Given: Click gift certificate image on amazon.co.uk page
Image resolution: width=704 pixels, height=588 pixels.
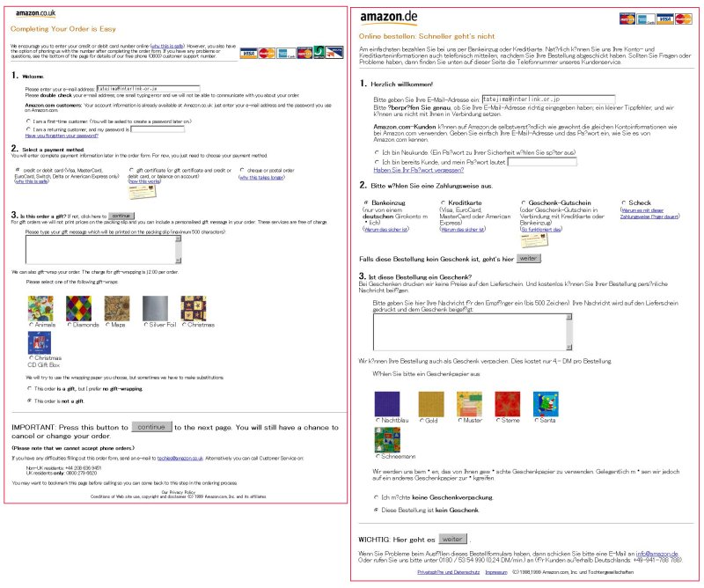Looking at the screenshot, I should tap(142, 191).
